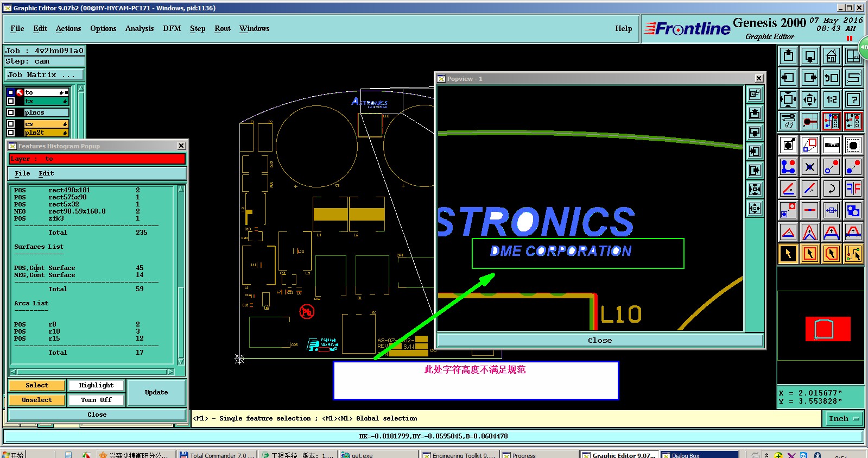The height and width of the screenshot is (458, 868).
Task: Pan down using the main toolbar icon
Action: (810, 55)
